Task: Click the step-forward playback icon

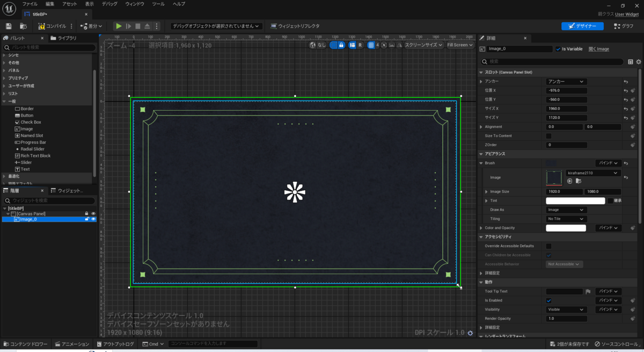Action: [128, 26]
